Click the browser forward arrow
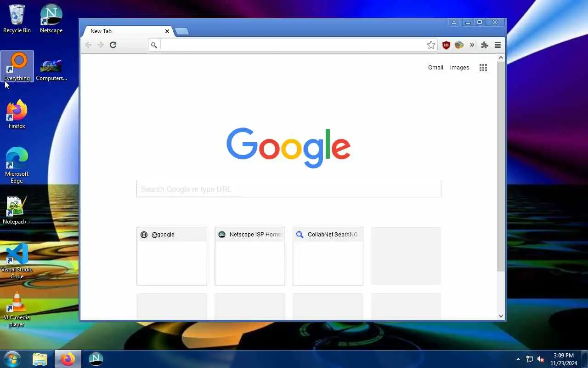 101,45
